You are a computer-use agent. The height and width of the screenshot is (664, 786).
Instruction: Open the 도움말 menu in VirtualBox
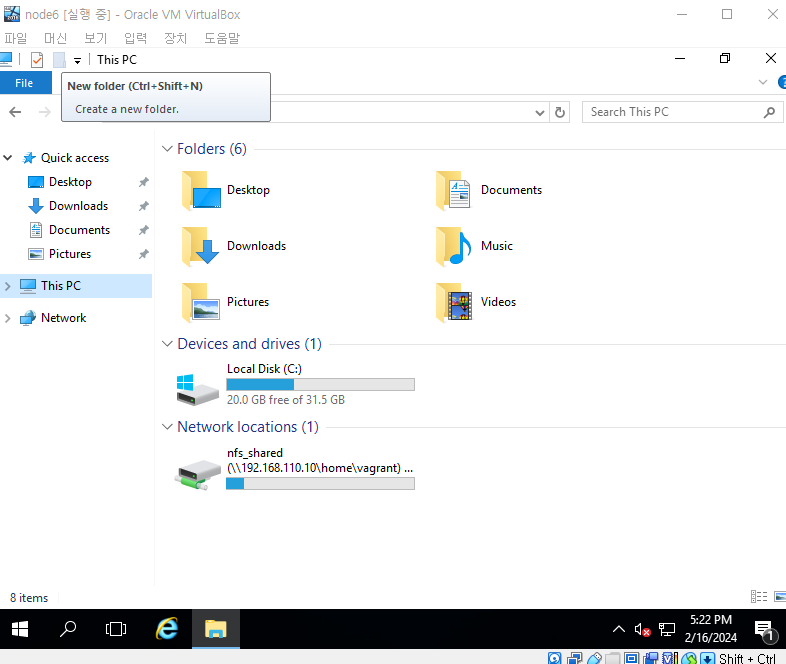[x=222, y=38]
